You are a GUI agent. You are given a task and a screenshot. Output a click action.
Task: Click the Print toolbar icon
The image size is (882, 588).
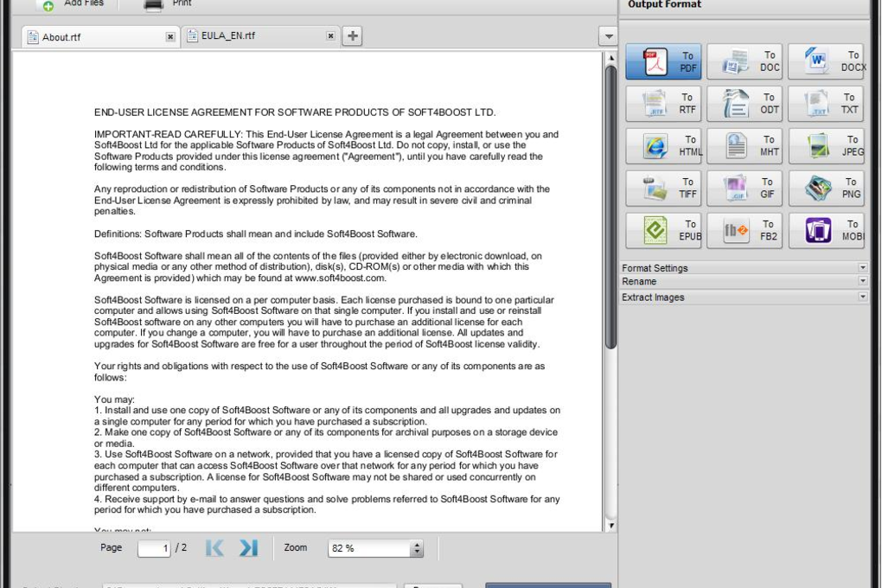pyautogui.click(x=153, y=5)
